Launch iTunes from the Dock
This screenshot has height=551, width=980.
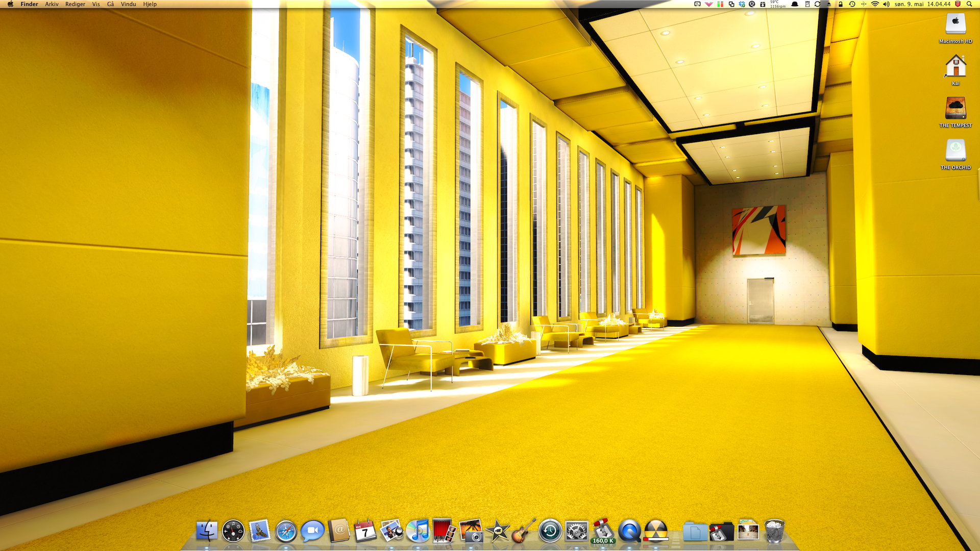coord(418,532)
